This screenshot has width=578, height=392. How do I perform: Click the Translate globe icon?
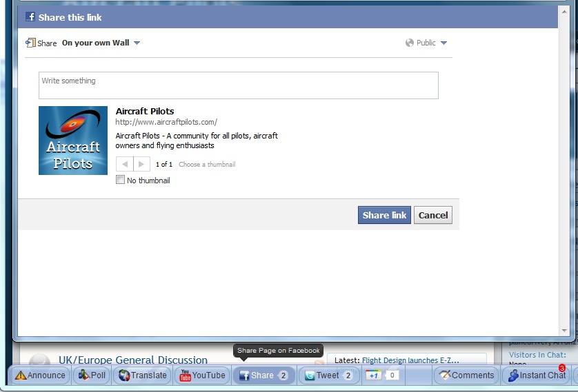click(x=124, y=375)
